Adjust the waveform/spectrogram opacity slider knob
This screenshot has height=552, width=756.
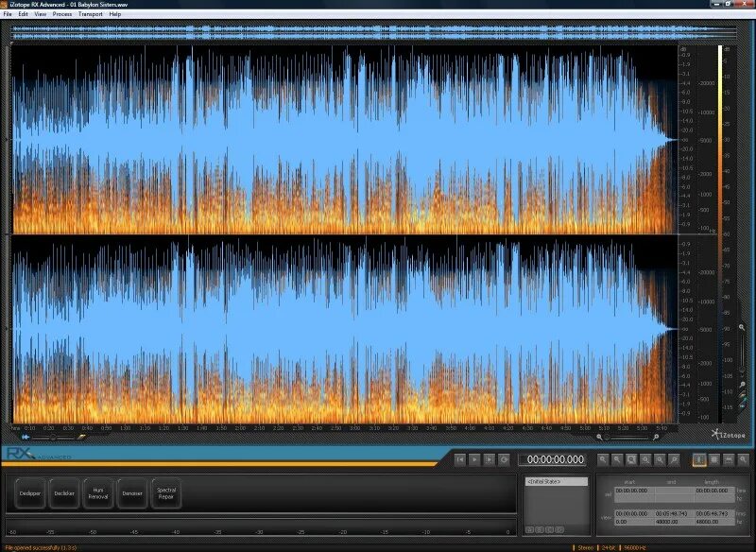coord(53,438)
